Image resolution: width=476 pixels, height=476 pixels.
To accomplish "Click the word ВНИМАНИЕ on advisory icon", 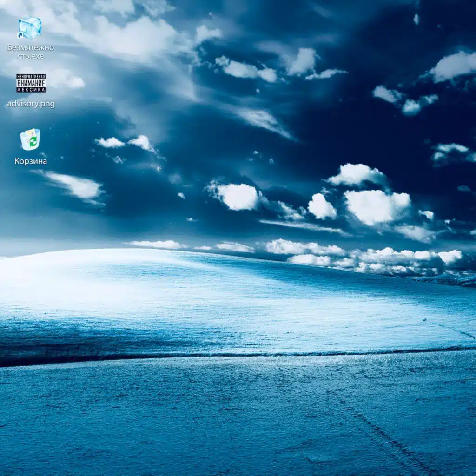I will (x=31, y=83).
